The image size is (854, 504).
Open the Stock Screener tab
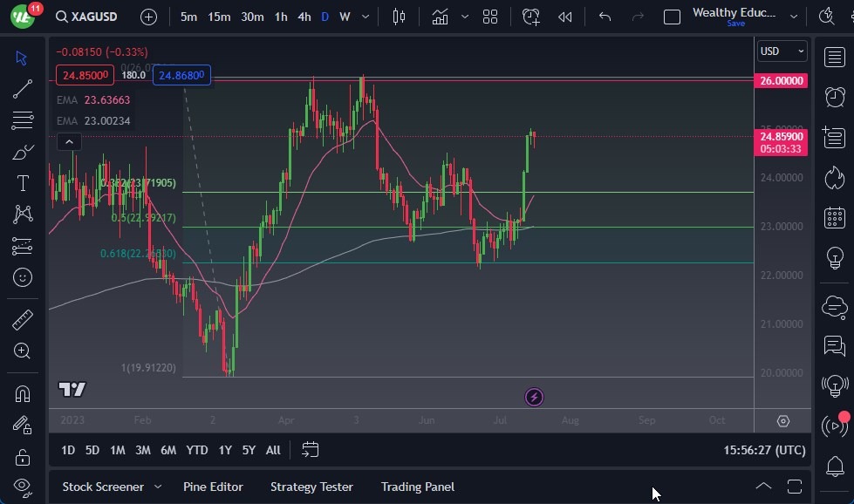coord(103,487)
